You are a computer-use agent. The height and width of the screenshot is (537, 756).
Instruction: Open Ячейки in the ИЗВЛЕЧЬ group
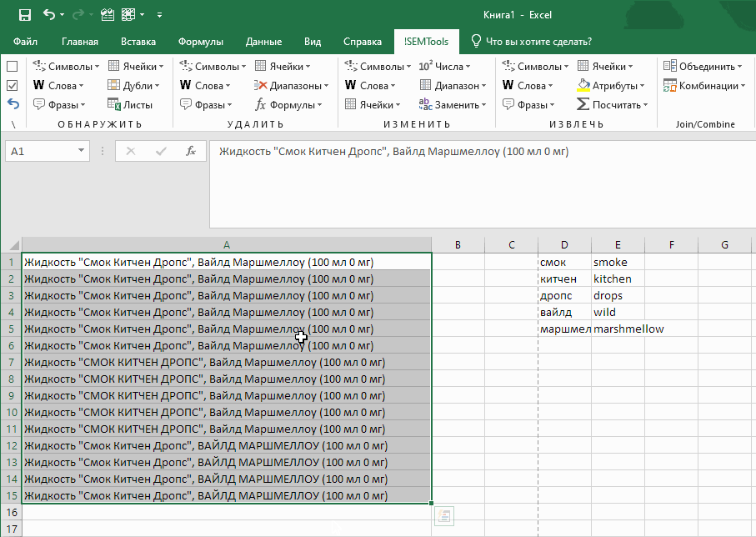tap(605, 66)
